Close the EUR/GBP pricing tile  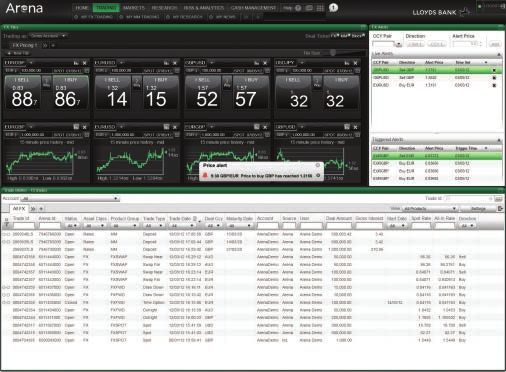pos(85,63)
